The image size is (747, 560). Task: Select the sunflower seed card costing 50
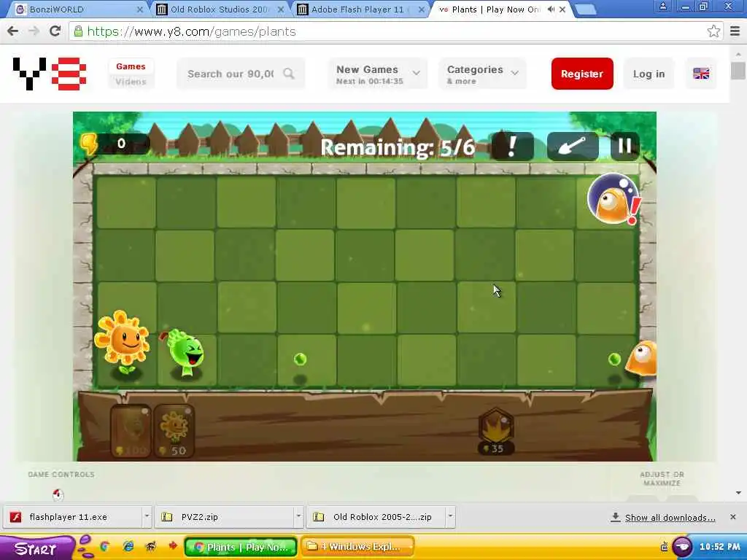174,432
